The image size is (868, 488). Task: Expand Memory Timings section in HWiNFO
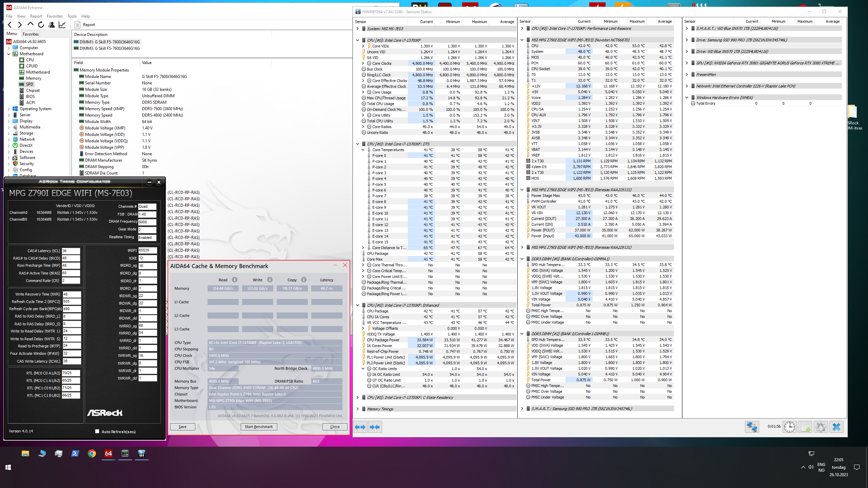tap(357, 409)
